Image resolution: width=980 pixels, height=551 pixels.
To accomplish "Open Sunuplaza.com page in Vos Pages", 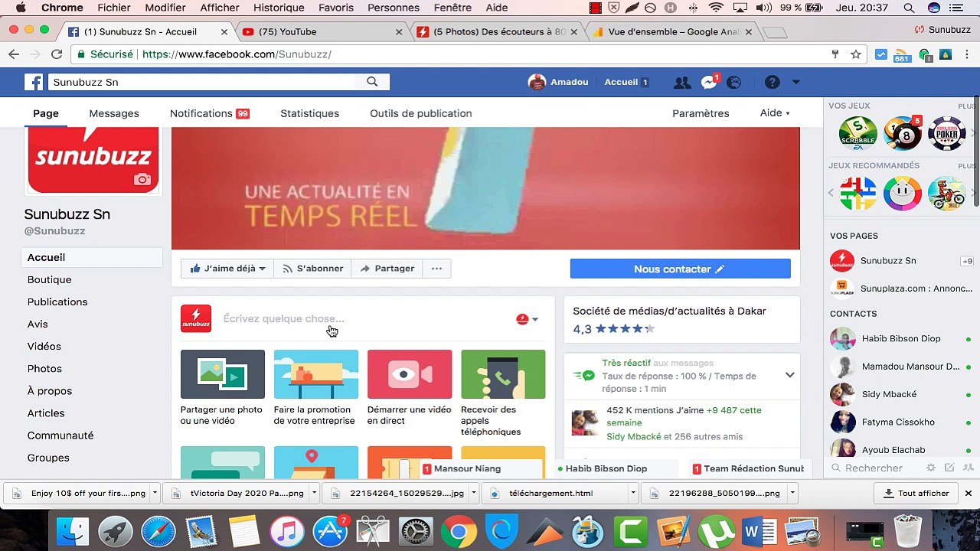I will 900,289.
